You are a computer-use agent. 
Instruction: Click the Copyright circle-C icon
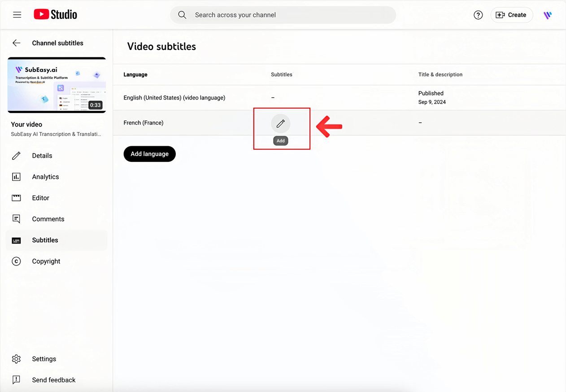click(16, 261)
